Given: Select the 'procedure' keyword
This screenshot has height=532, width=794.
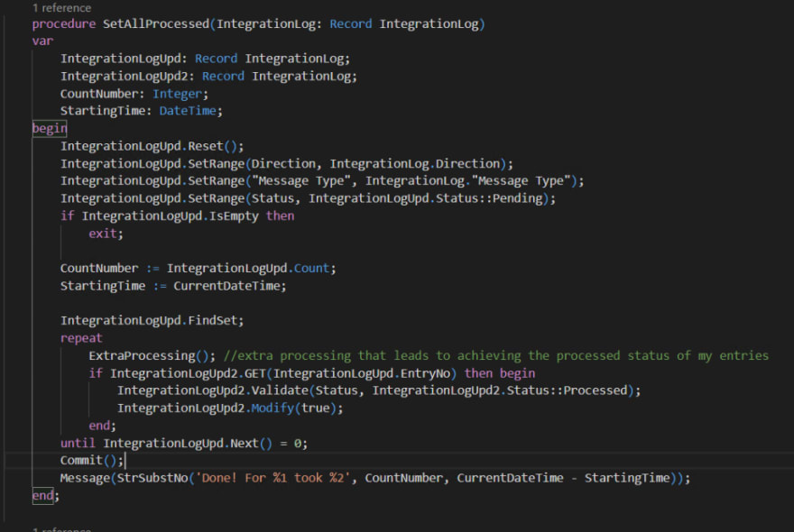Looking at the screenshot, I should pyautogui.click(x=64, y=23).
